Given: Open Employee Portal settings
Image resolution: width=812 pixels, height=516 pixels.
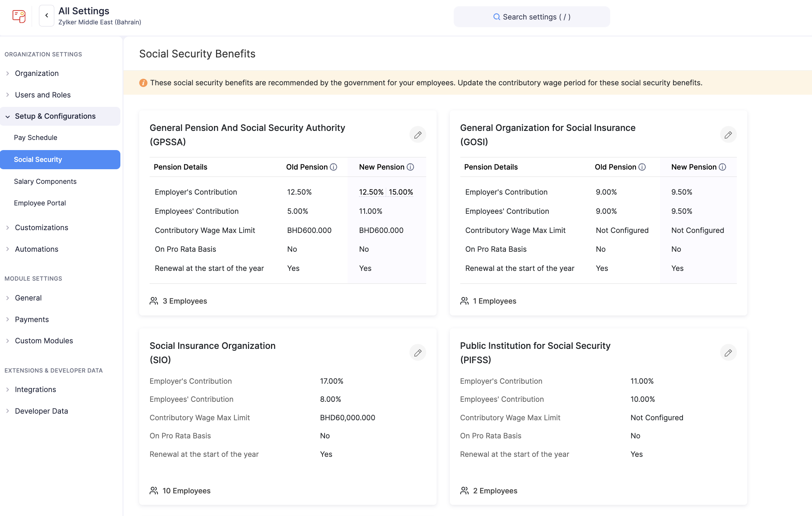Looking at the screenshot, I should click(40, 203).
